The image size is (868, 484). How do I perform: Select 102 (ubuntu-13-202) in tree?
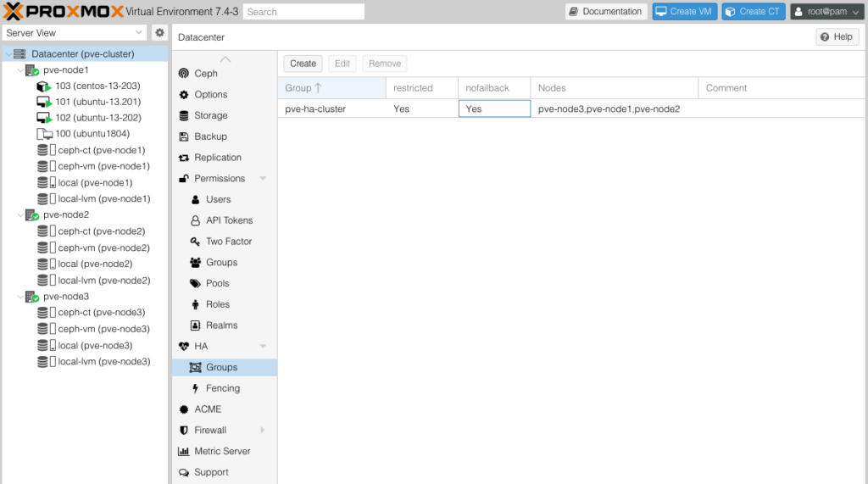tap(98, 118)
